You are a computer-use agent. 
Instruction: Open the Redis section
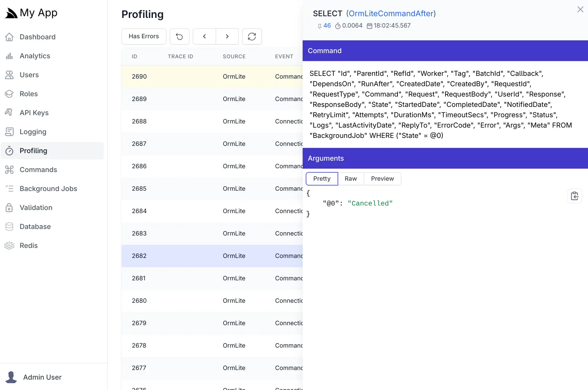[28, 246]
